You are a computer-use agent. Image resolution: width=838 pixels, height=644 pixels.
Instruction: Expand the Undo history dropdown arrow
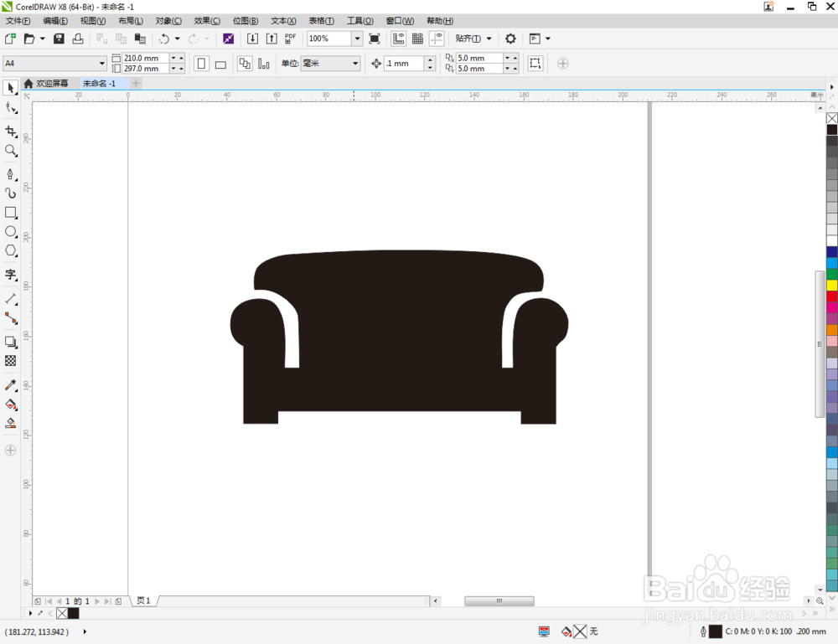(178, 39)
